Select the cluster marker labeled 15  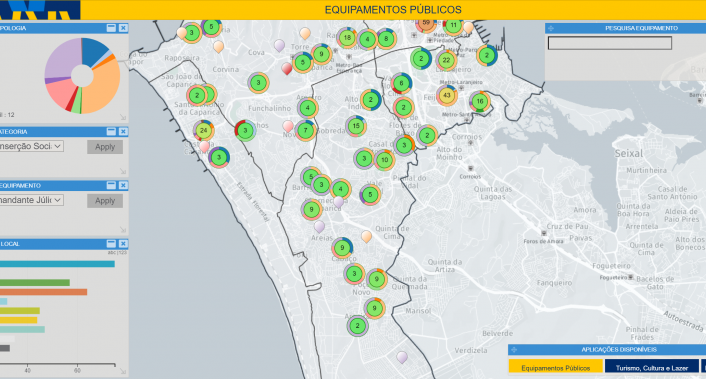click(x=356, y=126)
